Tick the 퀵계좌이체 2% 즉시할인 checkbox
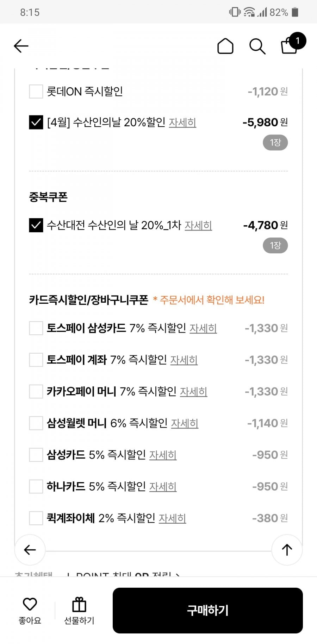This screenshot has width=317, height=644. [x=36, y=518]
